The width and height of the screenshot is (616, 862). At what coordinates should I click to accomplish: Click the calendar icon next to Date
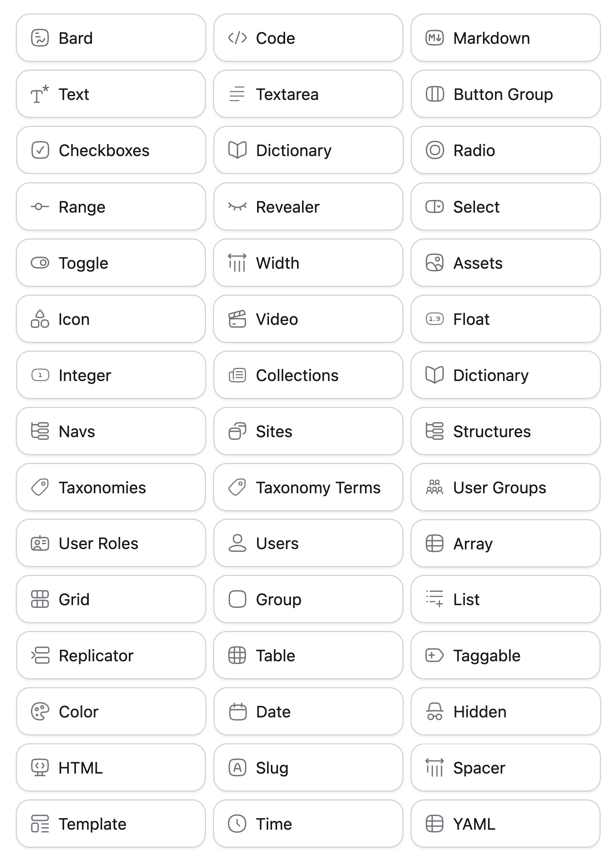tap(237, 712)
